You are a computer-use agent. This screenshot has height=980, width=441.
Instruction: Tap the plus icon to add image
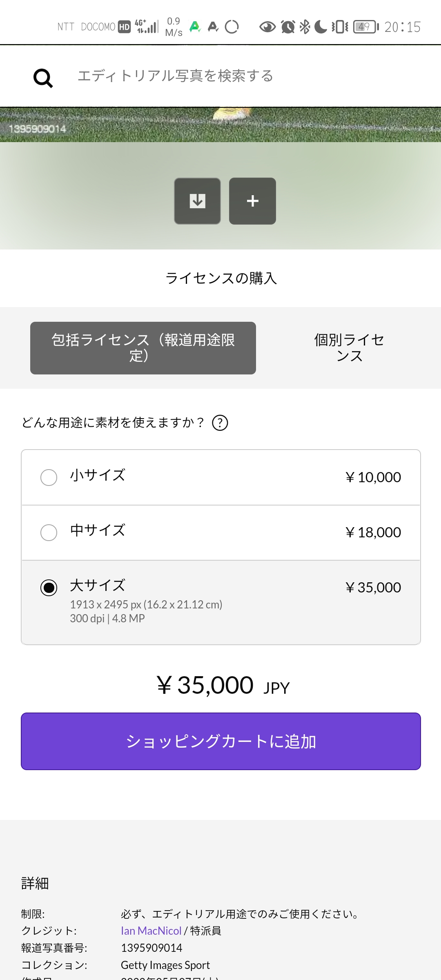(252, 201)
